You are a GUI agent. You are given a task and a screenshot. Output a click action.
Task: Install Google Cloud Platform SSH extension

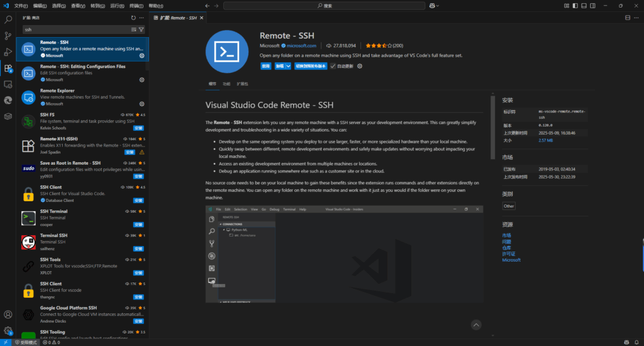pyautogui.click(x=138, y=321)
